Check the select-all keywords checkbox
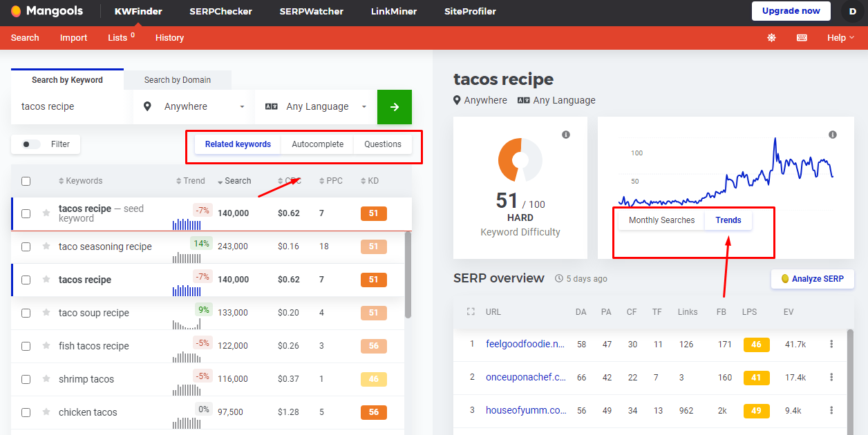Image resolution: width=868 pixels, height=435 pixels. click(x=26, y=182)
